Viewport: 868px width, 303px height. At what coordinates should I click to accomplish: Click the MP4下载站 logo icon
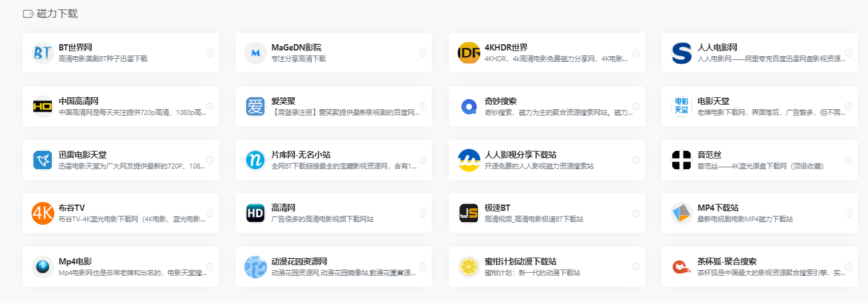click(x=682, y=213)
